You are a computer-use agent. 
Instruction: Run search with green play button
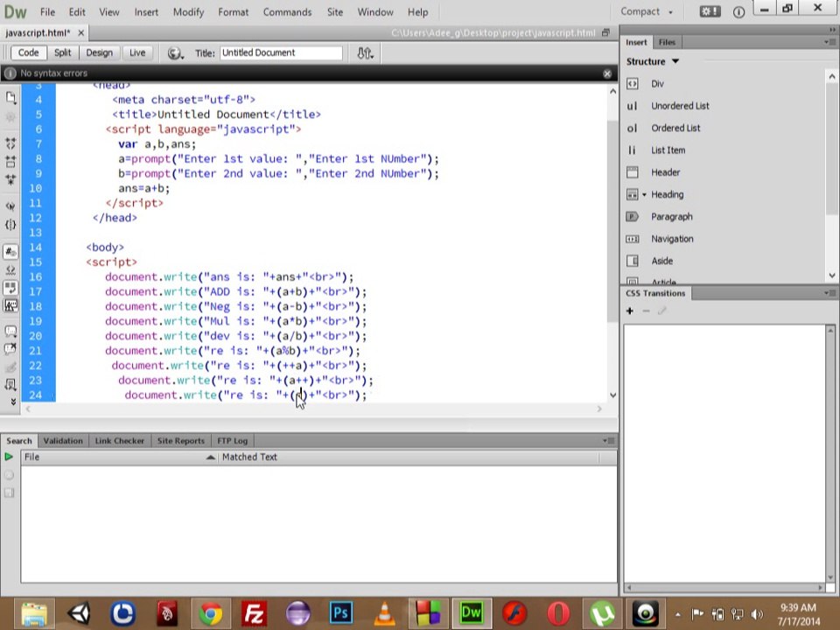point(9,457)
